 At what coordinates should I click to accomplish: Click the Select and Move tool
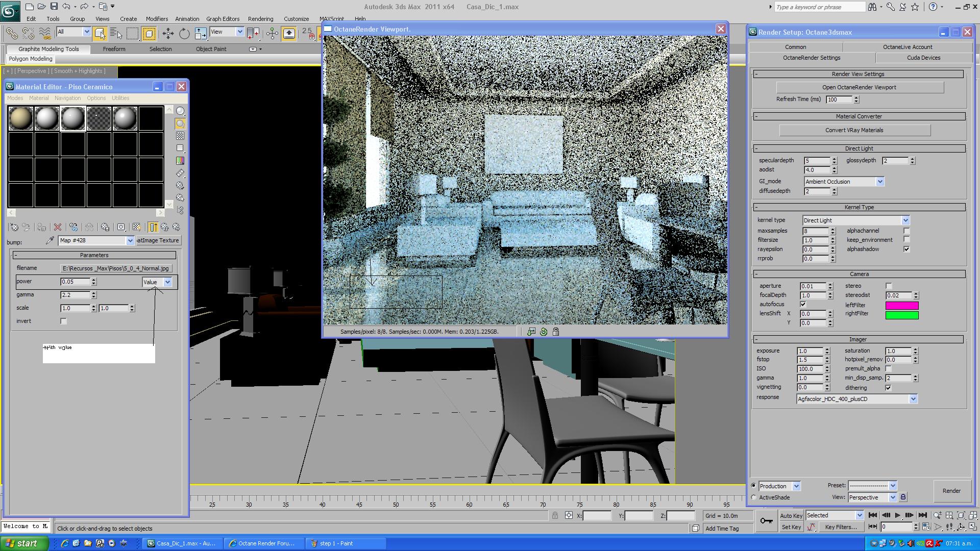[168, 34]
